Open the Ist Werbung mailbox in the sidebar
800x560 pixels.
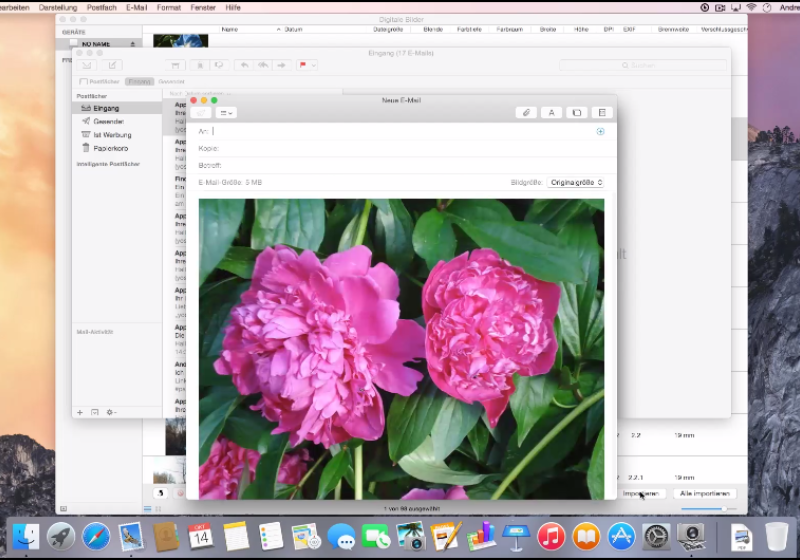click(x=117, y=135)
